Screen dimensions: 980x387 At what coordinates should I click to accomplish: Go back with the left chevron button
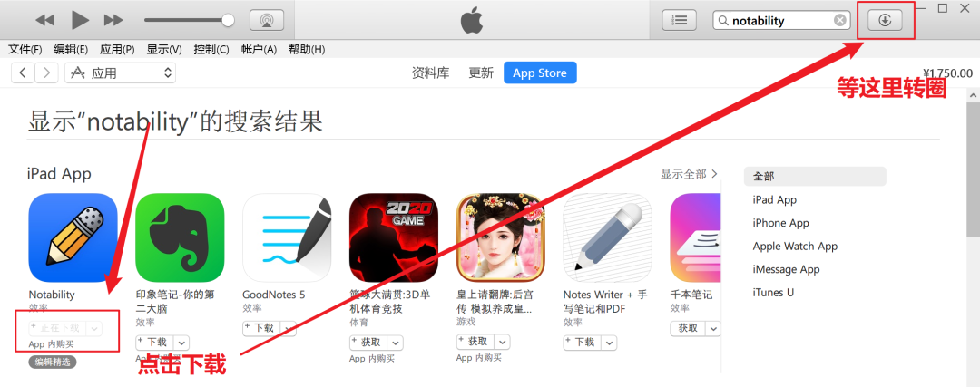(x=23, y=73)
